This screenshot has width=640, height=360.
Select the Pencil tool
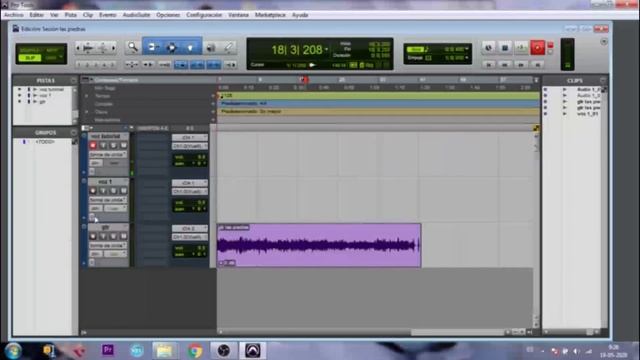(x=229, y=48)
